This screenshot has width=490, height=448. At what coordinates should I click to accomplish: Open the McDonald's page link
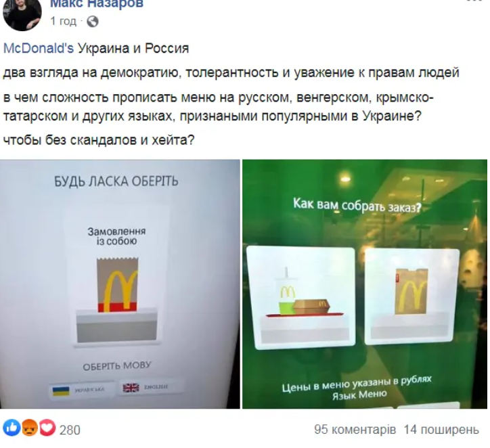coord(39,49)
